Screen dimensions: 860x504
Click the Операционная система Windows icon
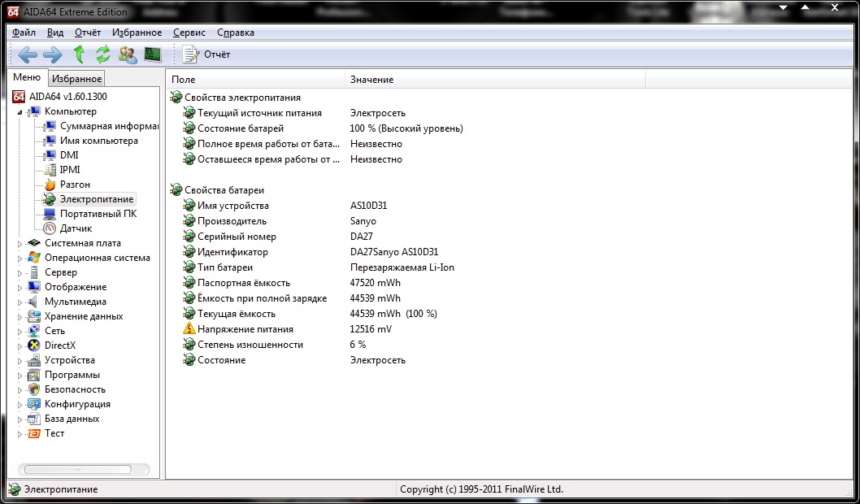[x=34, y=258]
